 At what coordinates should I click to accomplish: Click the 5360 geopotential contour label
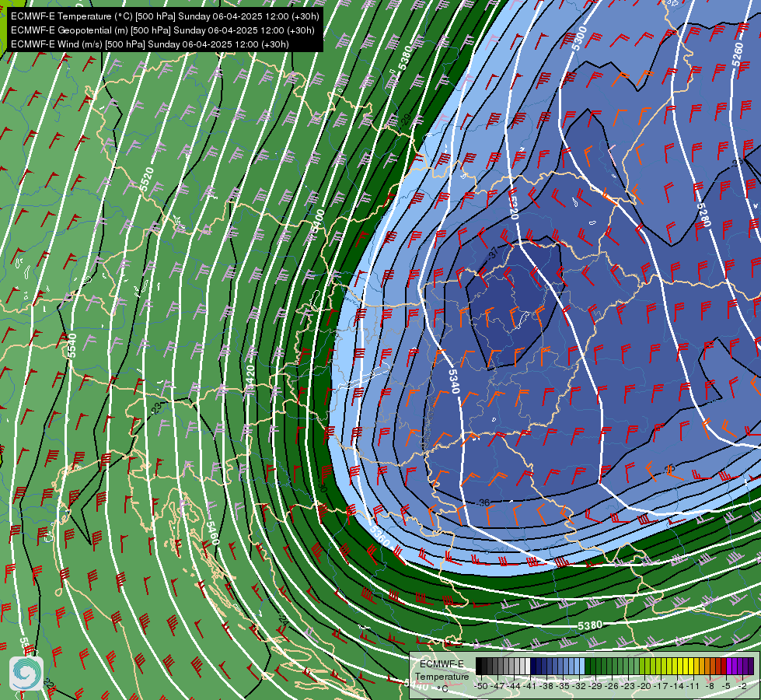point(380,535)
